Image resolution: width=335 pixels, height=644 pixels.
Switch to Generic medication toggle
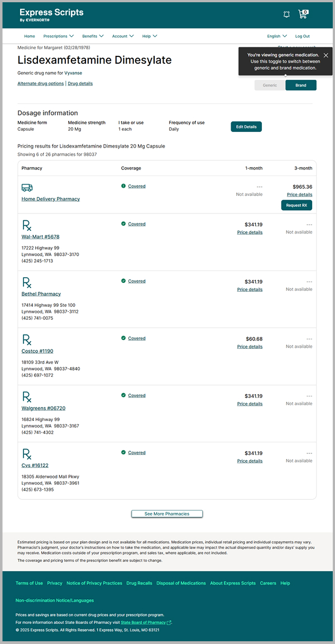pyautogui.click(x=270, y=85)
